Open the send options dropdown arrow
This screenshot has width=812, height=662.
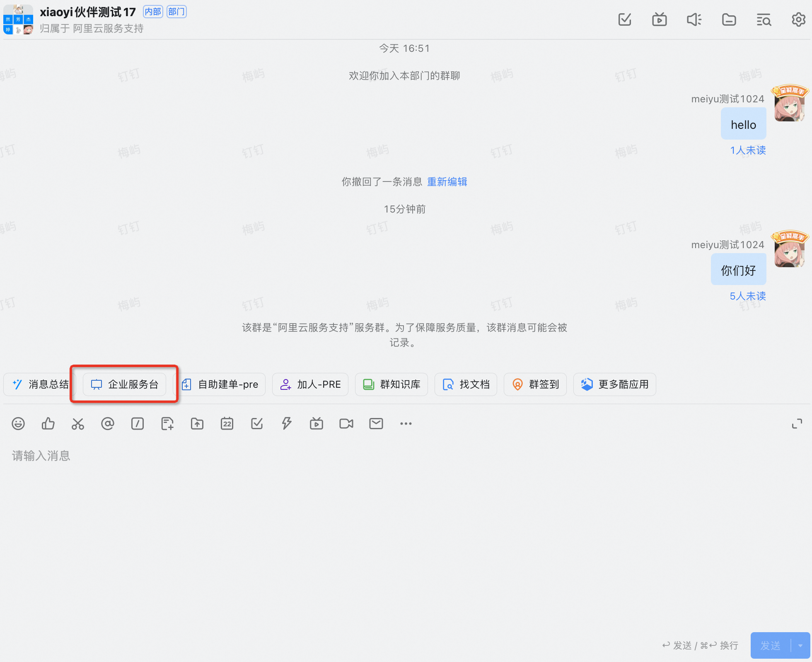[800, 645]
